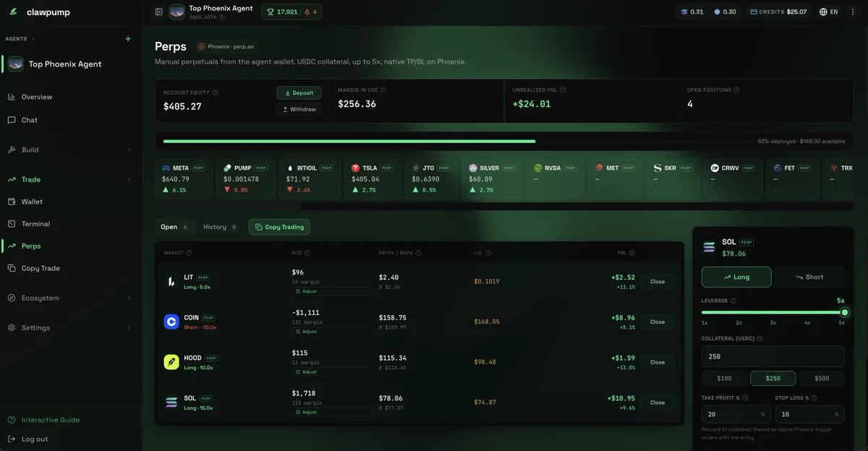Click the Withdraw button
Image resolution: width=868 pixels, height=451 pixels.
[299, 109]
